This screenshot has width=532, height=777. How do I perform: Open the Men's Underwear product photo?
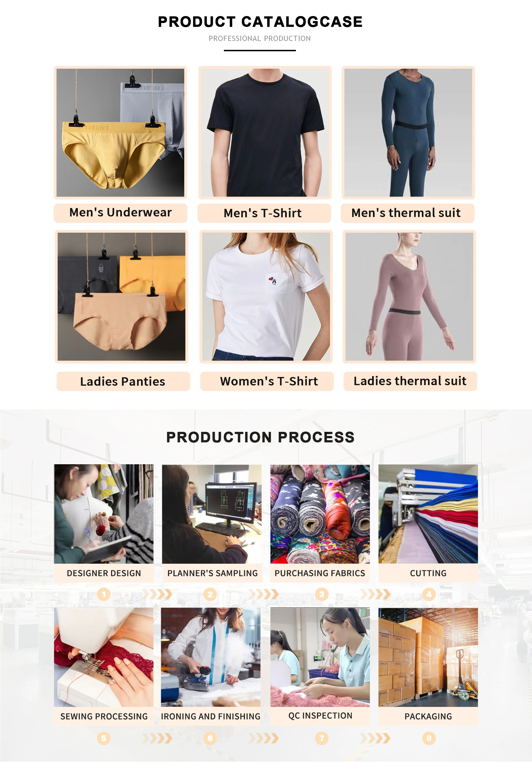coord(120,132)
